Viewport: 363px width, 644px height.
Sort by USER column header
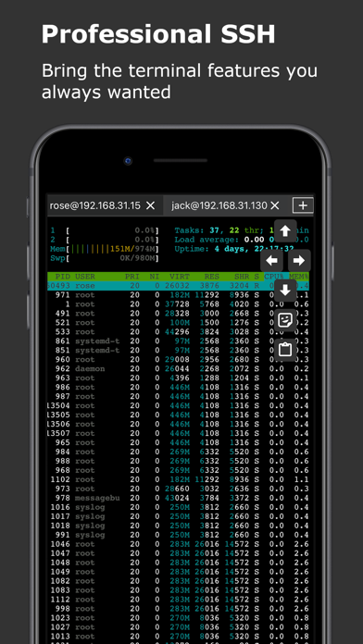tap(85, 277)
